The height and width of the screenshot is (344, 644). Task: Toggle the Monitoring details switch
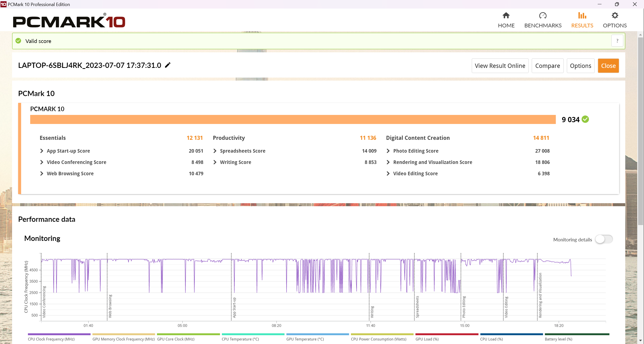pos(604,239)
